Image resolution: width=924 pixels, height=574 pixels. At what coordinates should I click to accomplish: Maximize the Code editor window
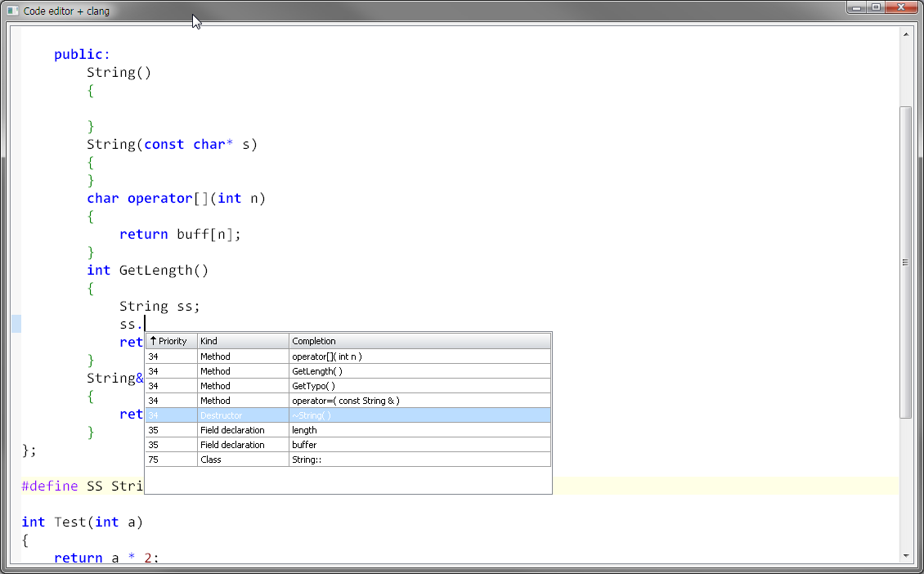point(877,7)
